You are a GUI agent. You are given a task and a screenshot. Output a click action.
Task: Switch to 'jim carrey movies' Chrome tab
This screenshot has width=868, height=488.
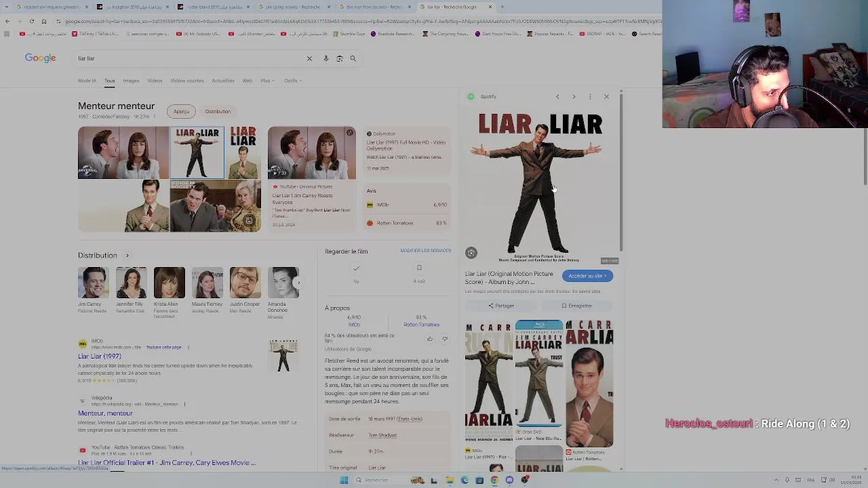pyautogui.click(x=292, y=7)
